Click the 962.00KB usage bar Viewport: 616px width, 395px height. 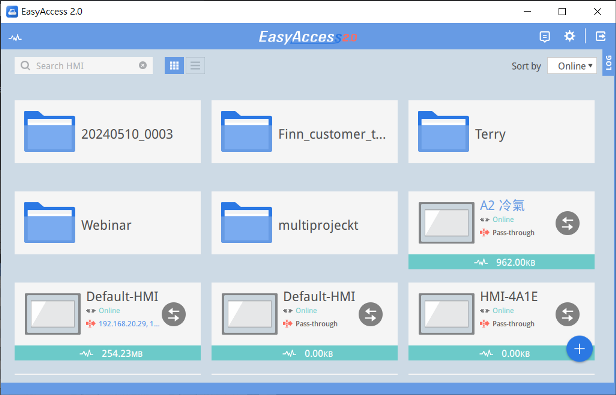click(x=501, y=262)
